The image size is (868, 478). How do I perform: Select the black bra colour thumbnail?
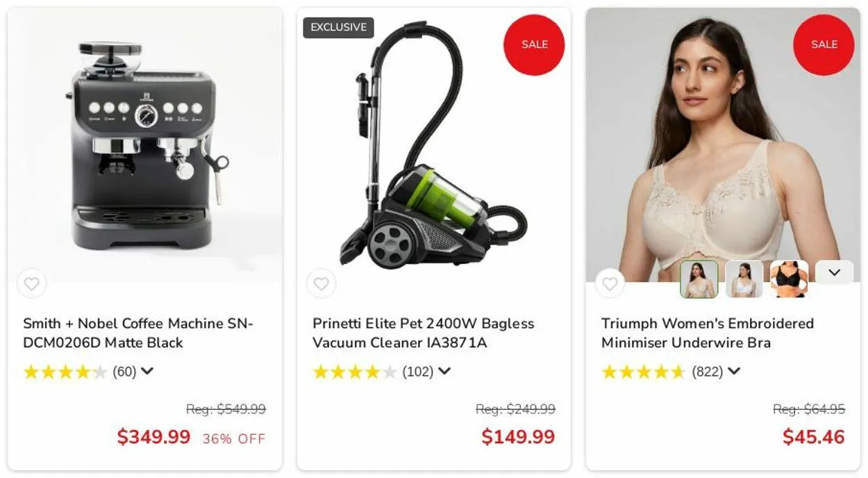[x=789, y=279]
